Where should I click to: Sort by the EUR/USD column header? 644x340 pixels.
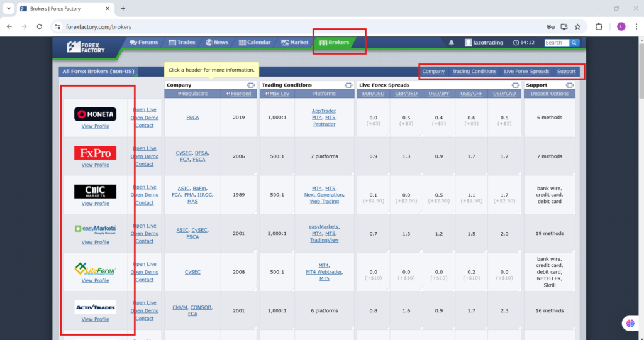pos(374,94)
